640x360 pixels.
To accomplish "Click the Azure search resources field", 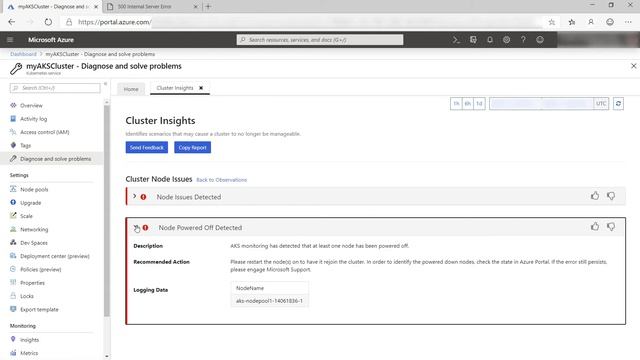I will (x=320, y=40).
